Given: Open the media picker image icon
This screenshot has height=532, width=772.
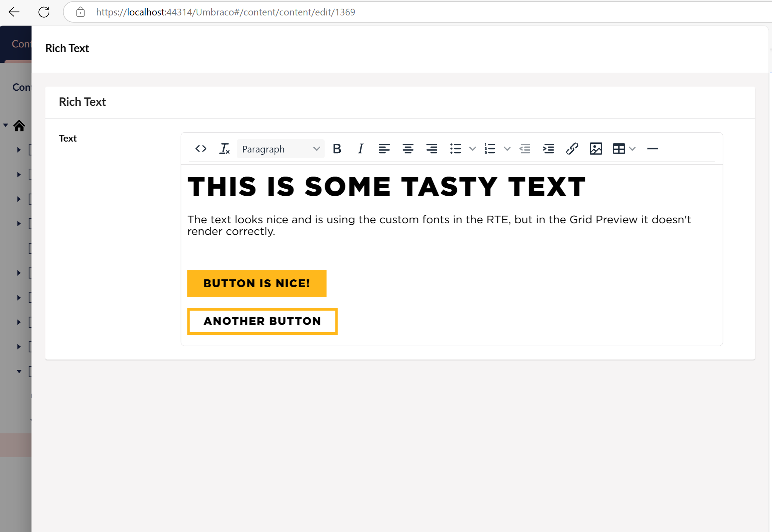Looking at the screenshot, I should click(596, 149).
